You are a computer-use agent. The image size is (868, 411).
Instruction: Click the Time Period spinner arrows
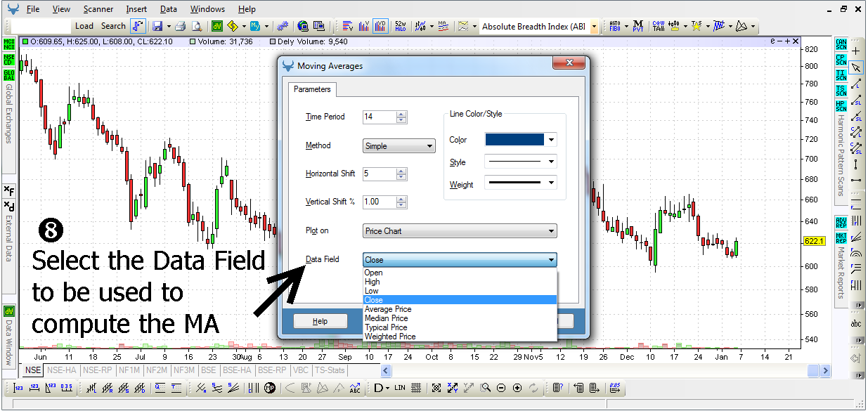coord(401,117)
